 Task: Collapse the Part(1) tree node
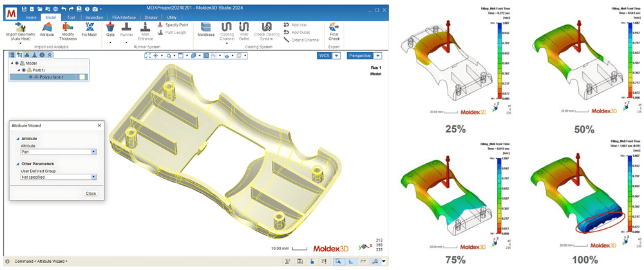19,70
